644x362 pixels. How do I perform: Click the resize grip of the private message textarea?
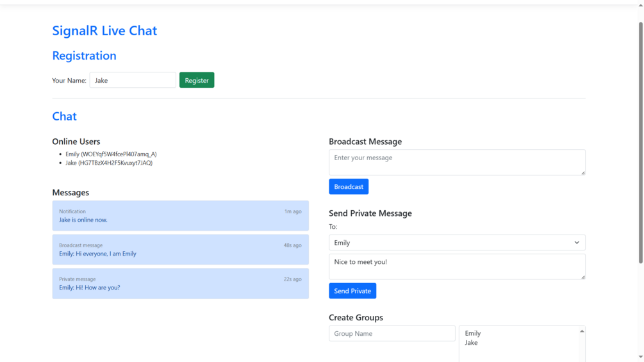(x=582, y=277)
